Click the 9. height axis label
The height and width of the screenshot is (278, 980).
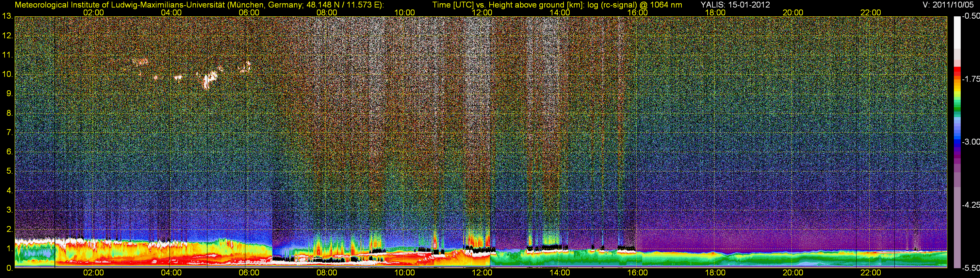(x=9, y=94)
